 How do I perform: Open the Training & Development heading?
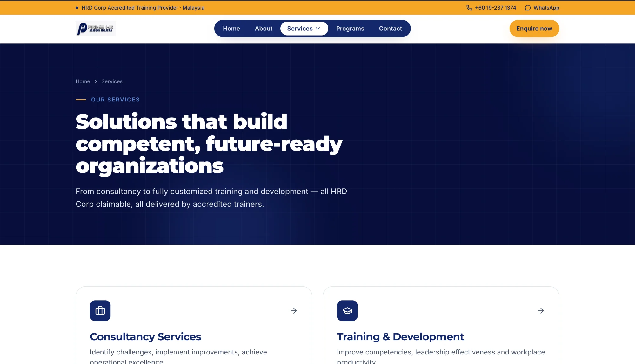coord(400,337)
